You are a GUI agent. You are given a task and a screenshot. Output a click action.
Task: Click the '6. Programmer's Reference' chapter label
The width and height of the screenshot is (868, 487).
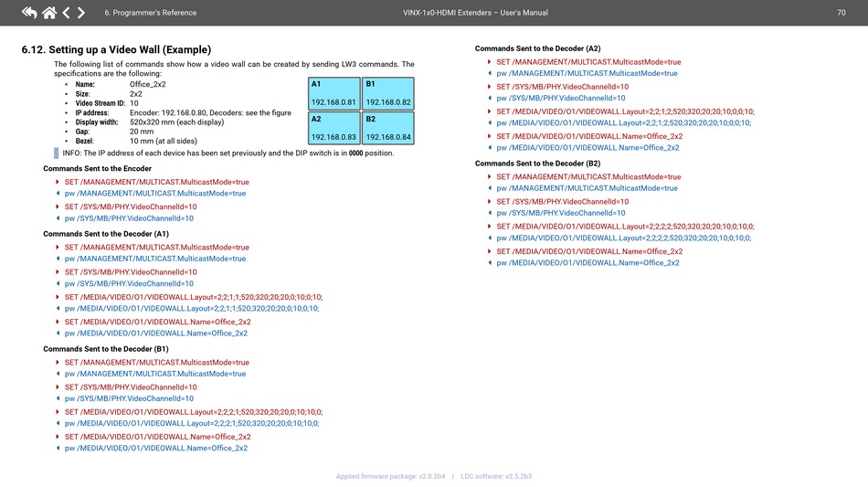click(x=151, y=13)
